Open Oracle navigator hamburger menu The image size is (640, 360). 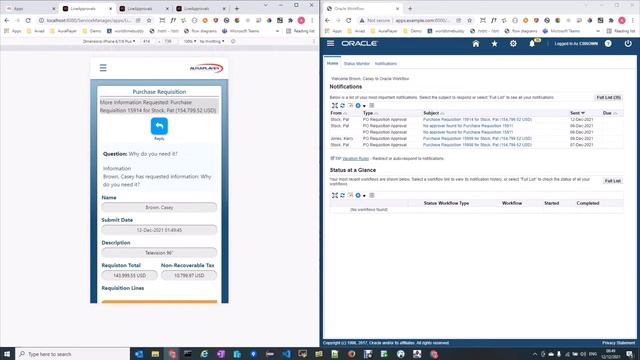coord(331,43)
